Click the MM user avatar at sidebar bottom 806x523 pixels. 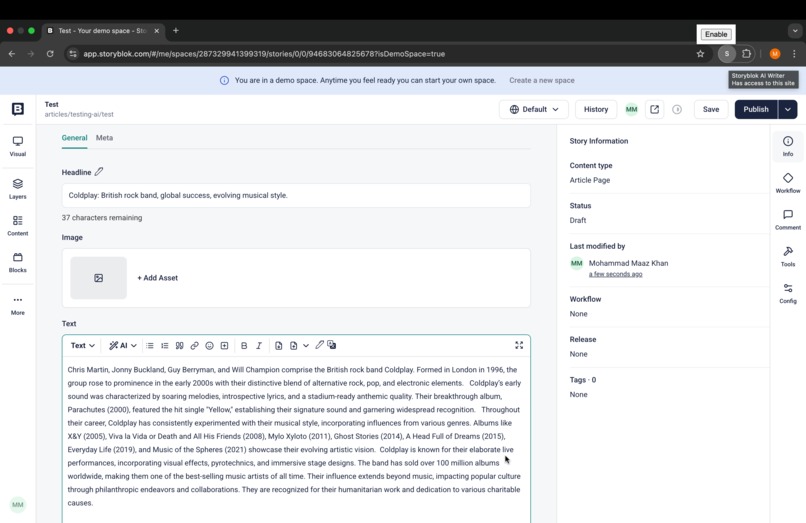(17, 504)
